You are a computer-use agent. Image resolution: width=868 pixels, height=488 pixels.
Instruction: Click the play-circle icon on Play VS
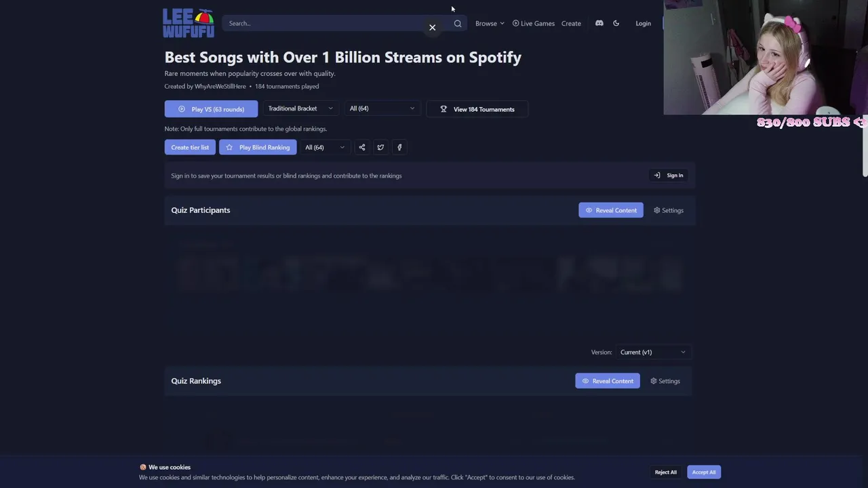coord(181,109)
